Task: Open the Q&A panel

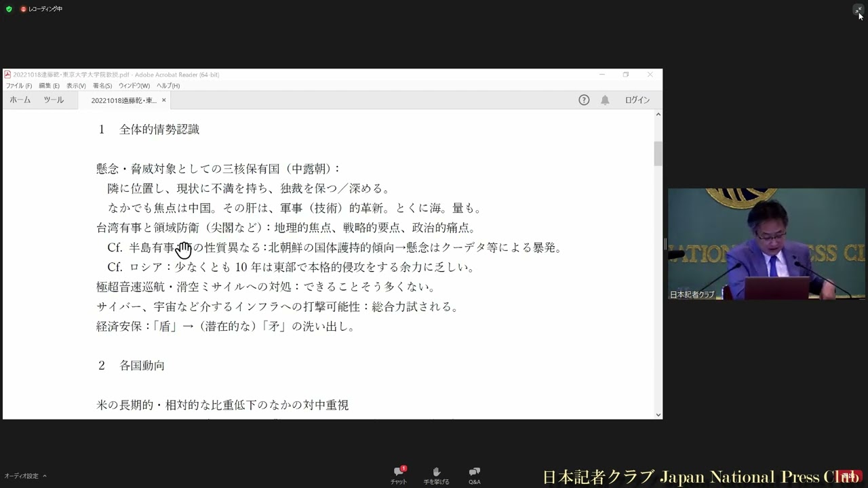Action: [x=475, y=476]
